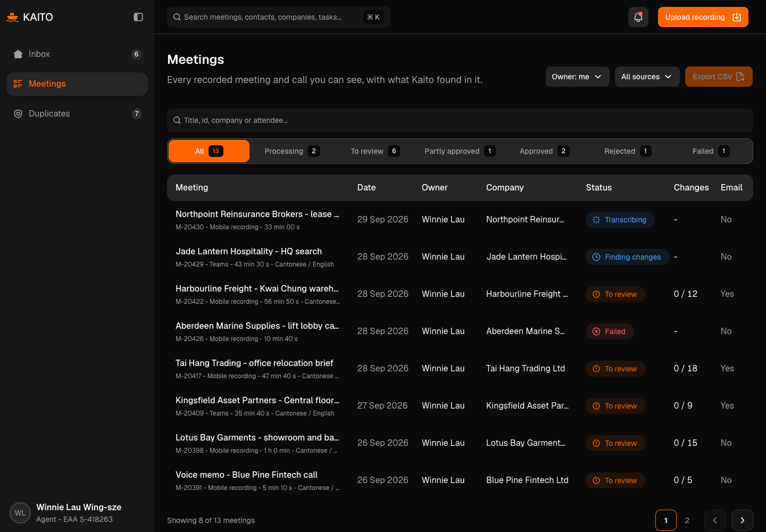Switch to the Rejected tab

(628, 151)
